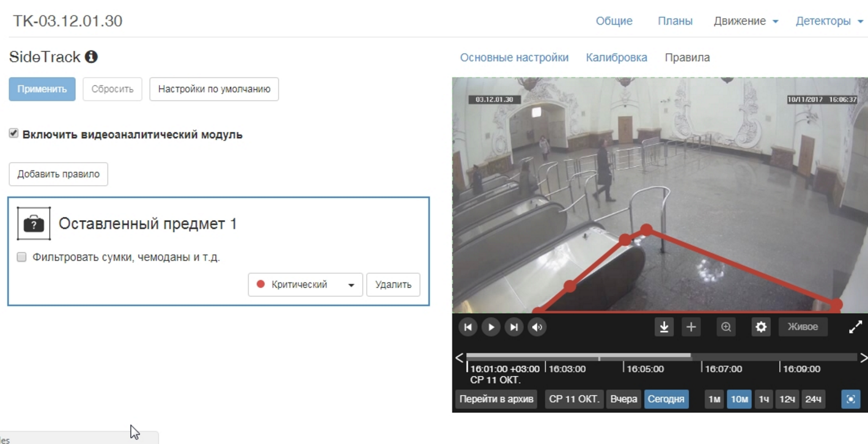Activate the magnifier zoom tool in the player
Viewport: 868px width, 444px height.
(726, 327)
